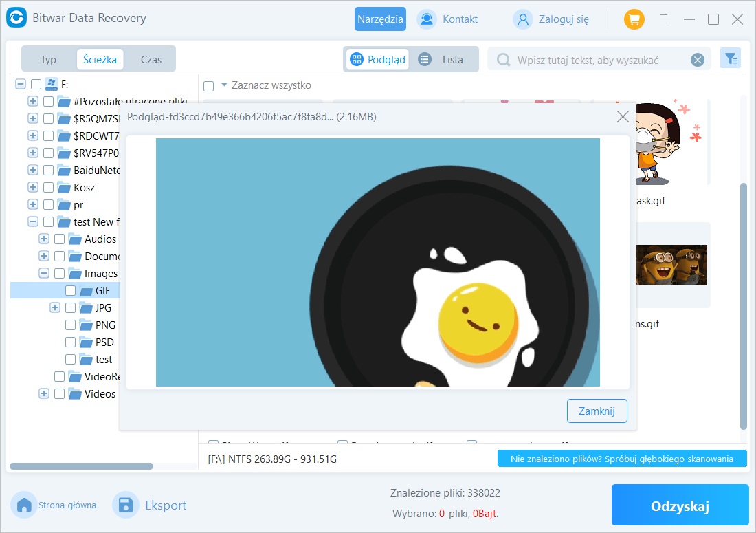Switch to the Typ tab
This screenshot has width=756, height=533.
(48, 59)
